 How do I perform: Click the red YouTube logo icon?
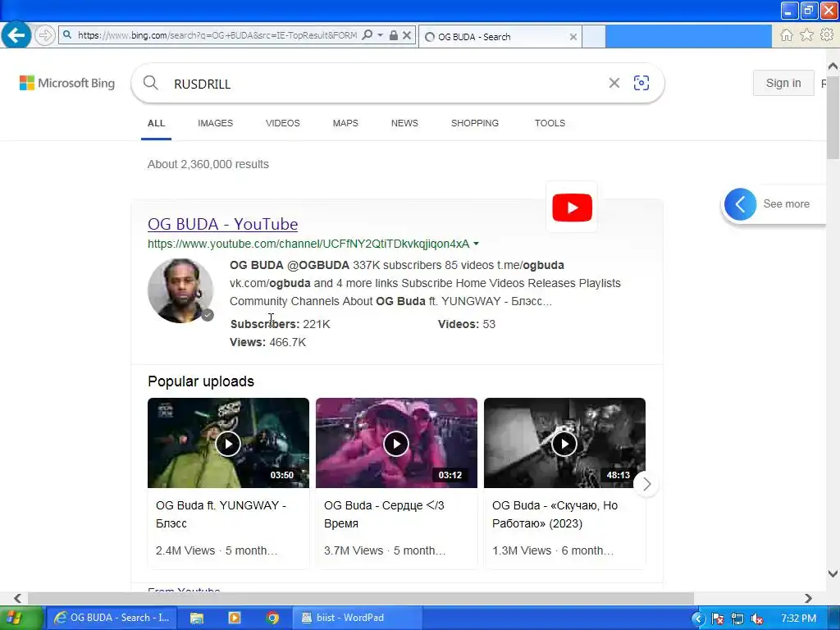[572, 208]
